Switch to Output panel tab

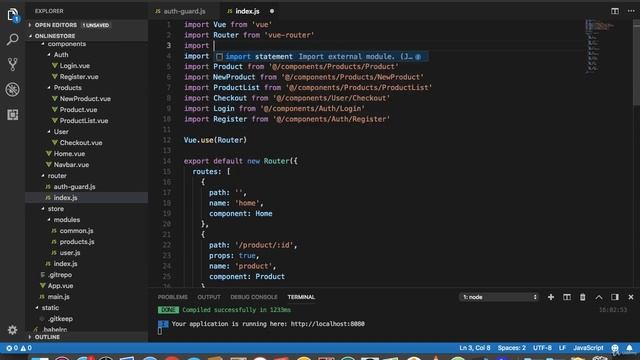(x=209, y=297)
